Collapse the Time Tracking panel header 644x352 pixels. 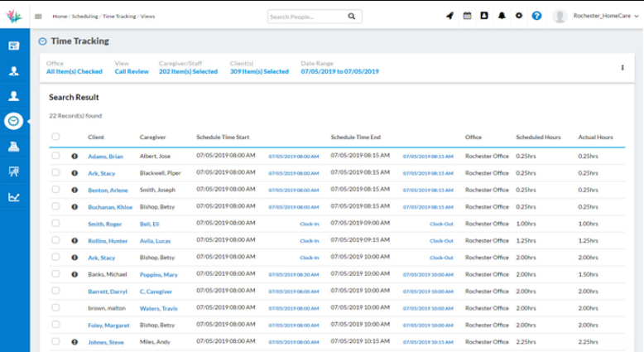coord(43,41)
